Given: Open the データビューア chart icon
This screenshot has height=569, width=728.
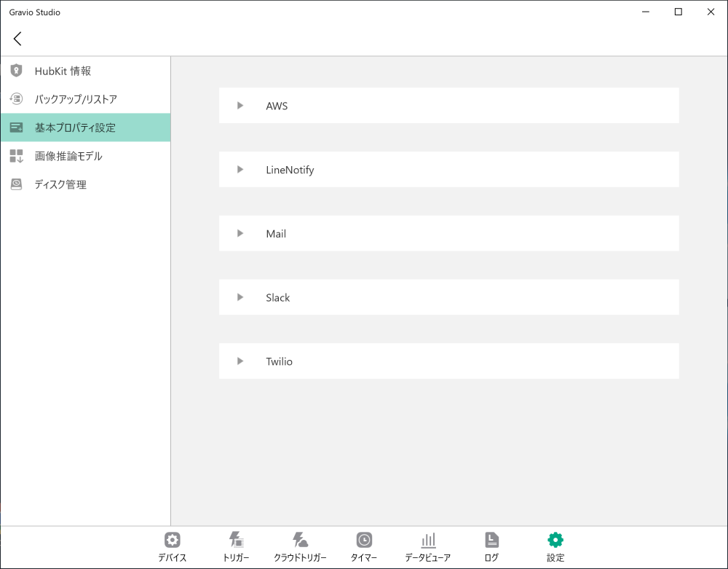Looking at the screenshot, I should [428, 540].
